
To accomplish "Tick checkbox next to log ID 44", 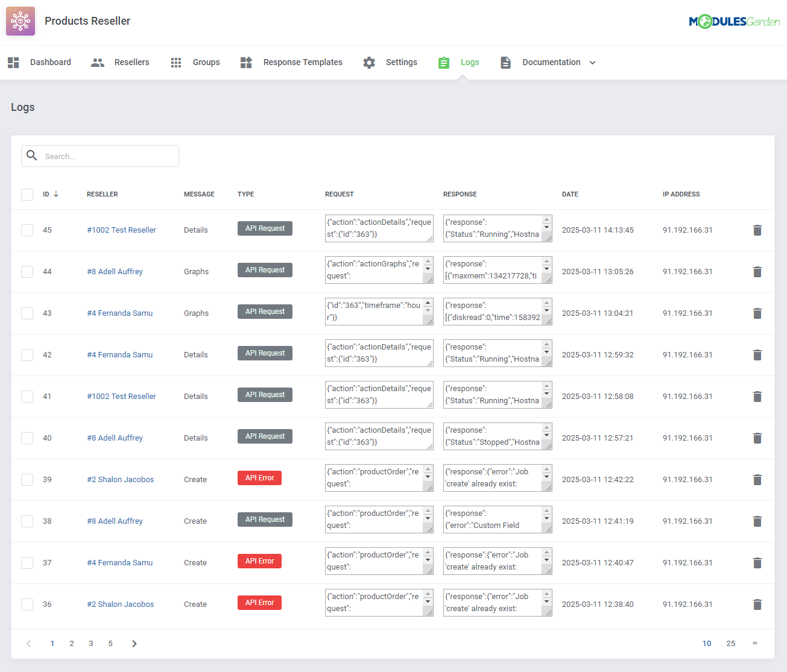I will click(x=27, y=271).
